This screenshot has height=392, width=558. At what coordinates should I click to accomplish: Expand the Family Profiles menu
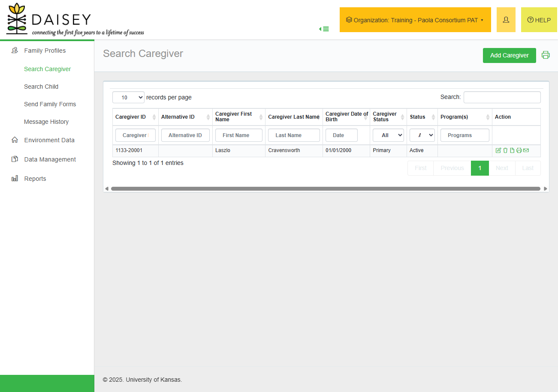point(45,51)
